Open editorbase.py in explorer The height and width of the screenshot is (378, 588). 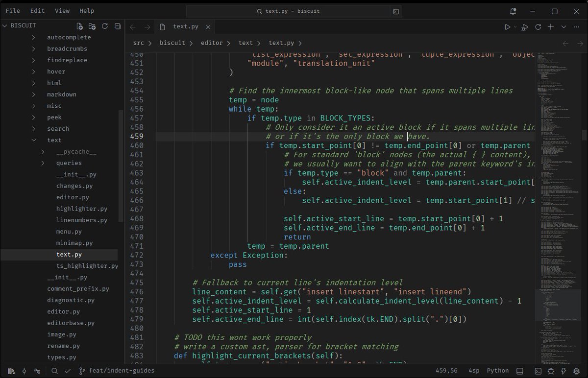[71, 323]
